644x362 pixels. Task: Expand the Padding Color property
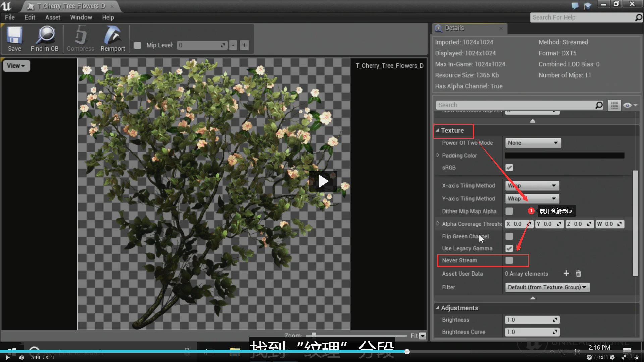438,155
